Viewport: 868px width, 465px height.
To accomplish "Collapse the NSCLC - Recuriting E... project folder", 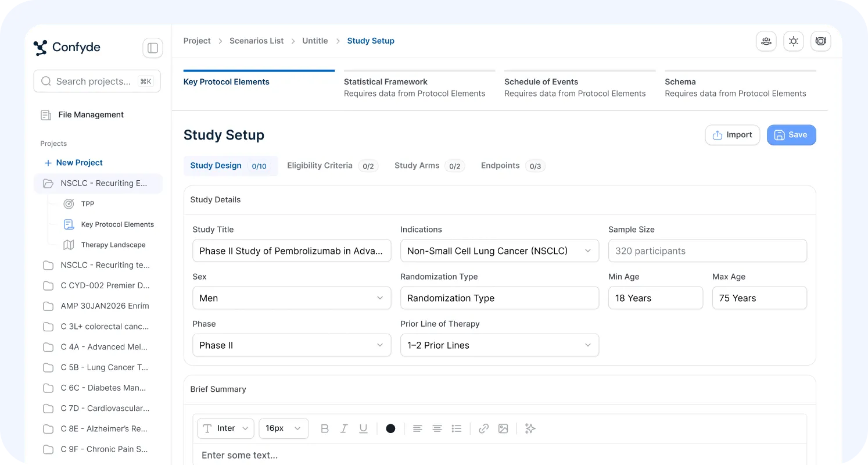I will 98,183.
